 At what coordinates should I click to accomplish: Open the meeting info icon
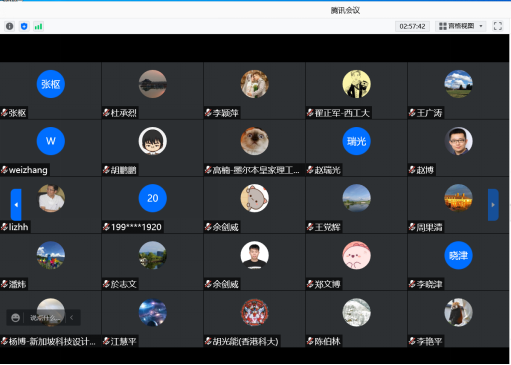pyautogui.click(x=10, y=26)
